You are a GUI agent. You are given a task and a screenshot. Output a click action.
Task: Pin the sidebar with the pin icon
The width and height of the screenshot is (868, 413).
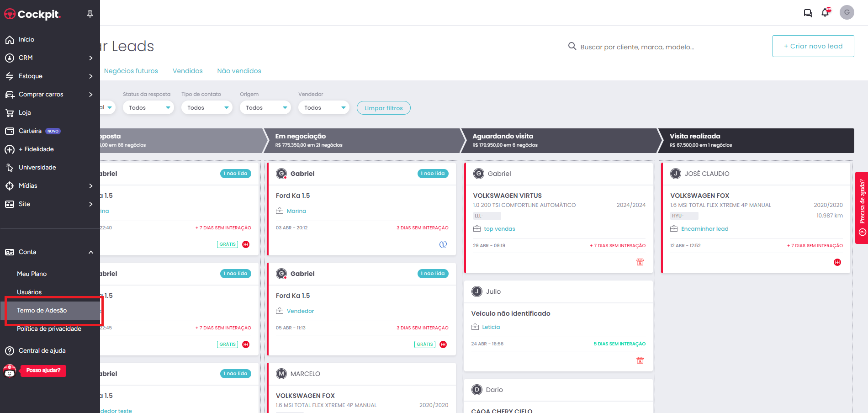[x=90, y=14]
